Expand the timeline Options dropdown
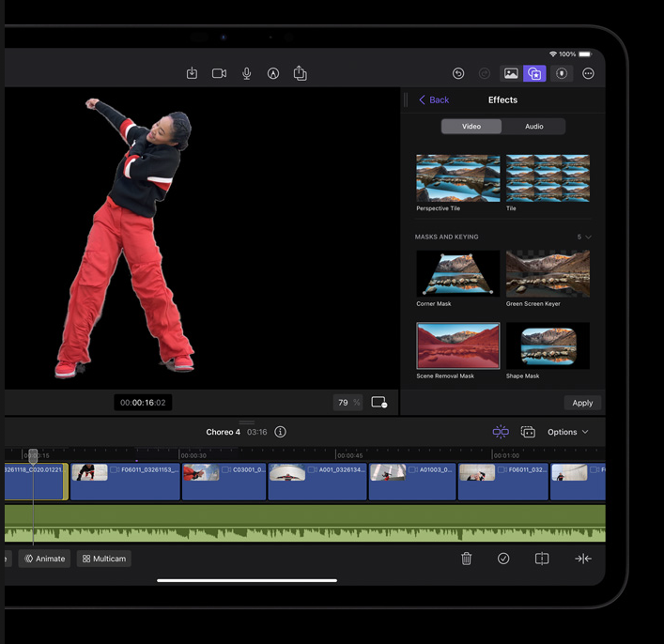 click(x=568, y=432)
